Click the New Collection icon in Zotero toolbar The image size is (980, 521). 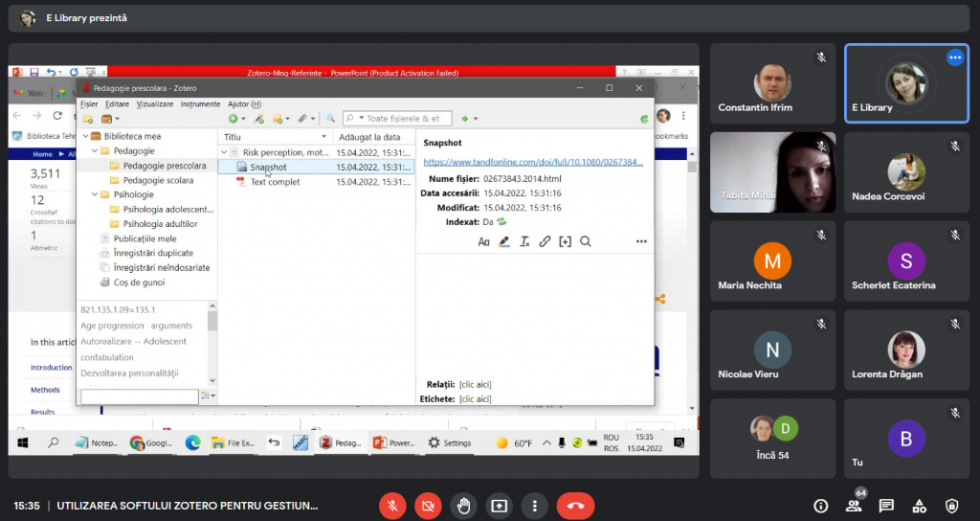pyautogui.click(x=88, y=119)
